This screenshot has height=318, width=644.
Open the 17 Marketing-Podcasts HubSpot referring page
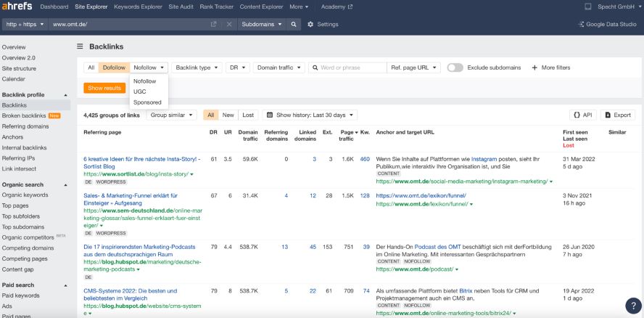coord(139,250)
